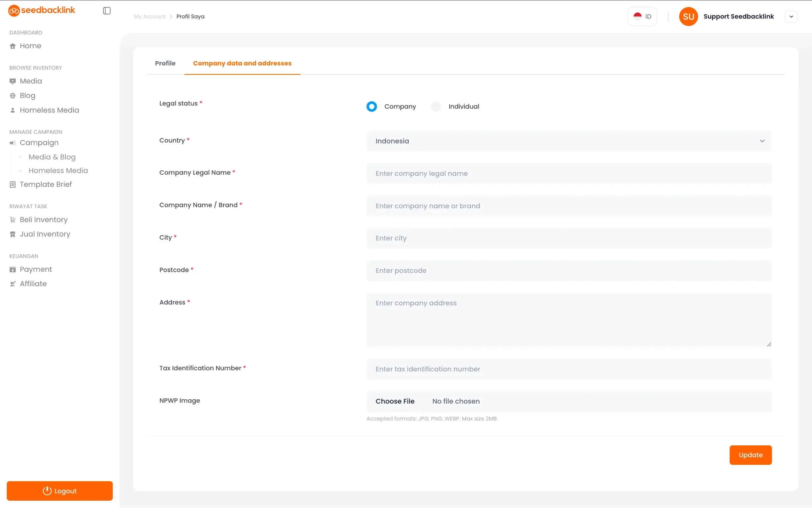Select the Company legal status

(372, 106)
